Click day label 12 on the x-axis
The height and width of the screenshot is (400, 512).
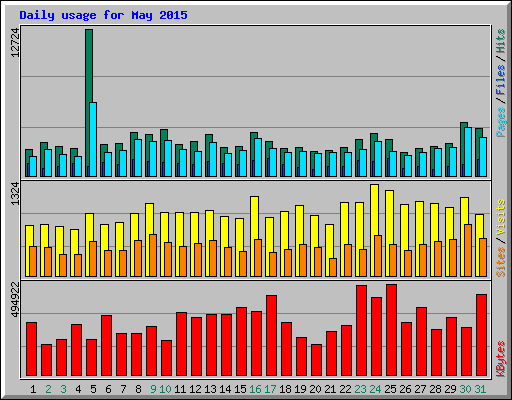[x=195, y=389]
